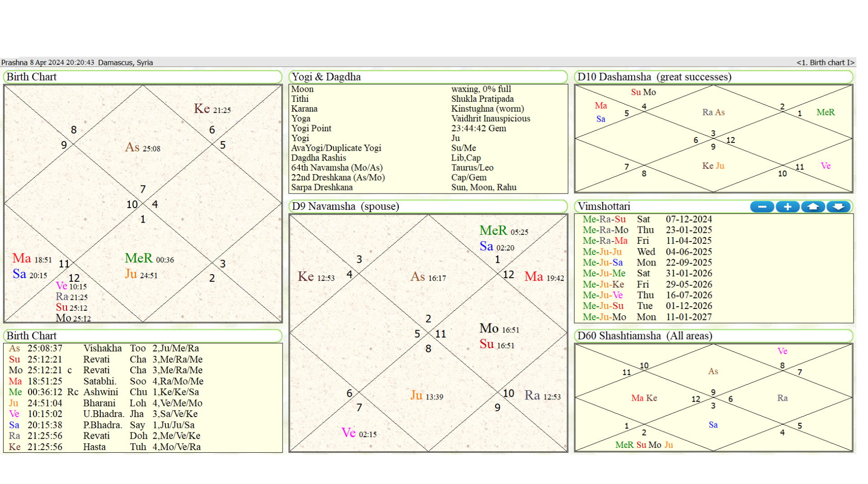Click the up arrow icon in Vimshottari panel
The width and height of the screenshot is (868, 484).
813,206
